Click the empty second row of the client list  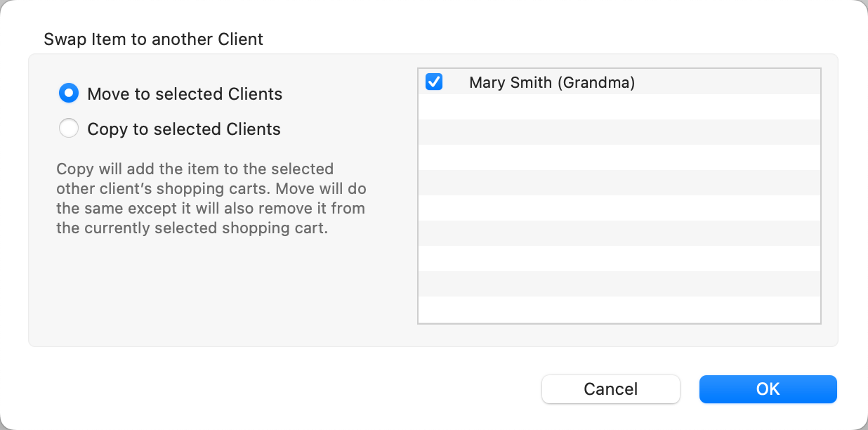click(x=619, y=107)
